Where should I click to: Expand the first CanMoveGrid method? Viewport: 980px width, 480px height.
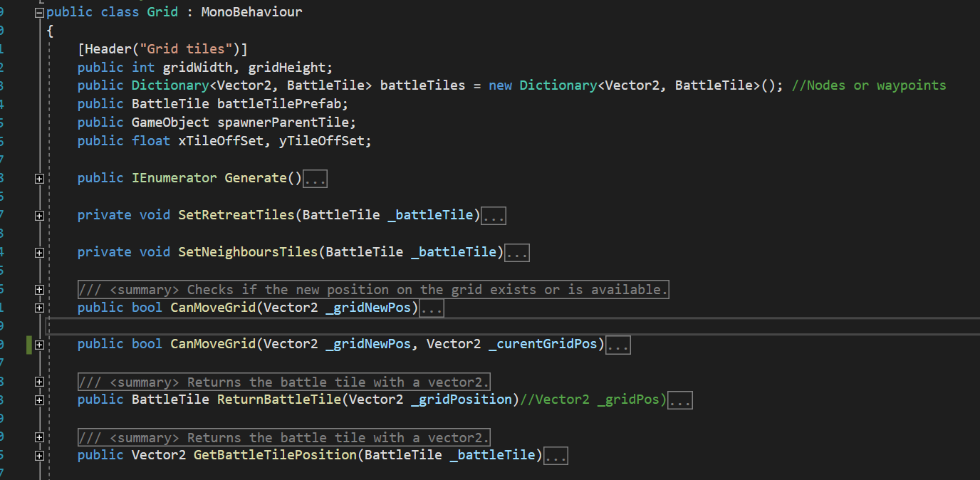(x=40, y=307)
